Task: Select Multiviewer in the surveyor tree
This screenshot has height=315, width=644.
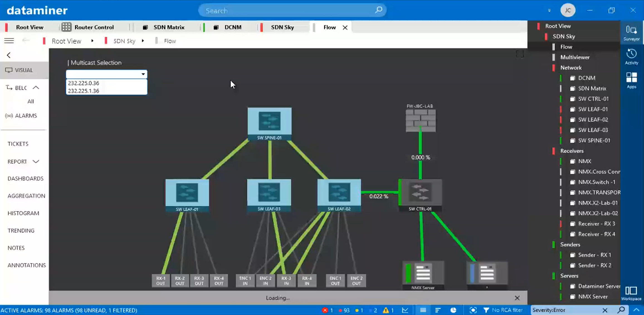Action: (575, 57)
